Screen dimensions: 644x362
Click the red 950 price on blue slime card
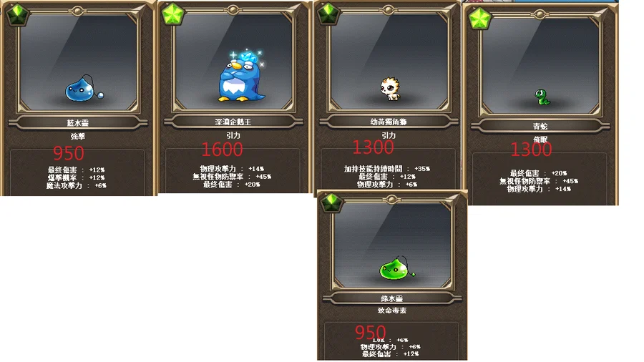[69, 153]
